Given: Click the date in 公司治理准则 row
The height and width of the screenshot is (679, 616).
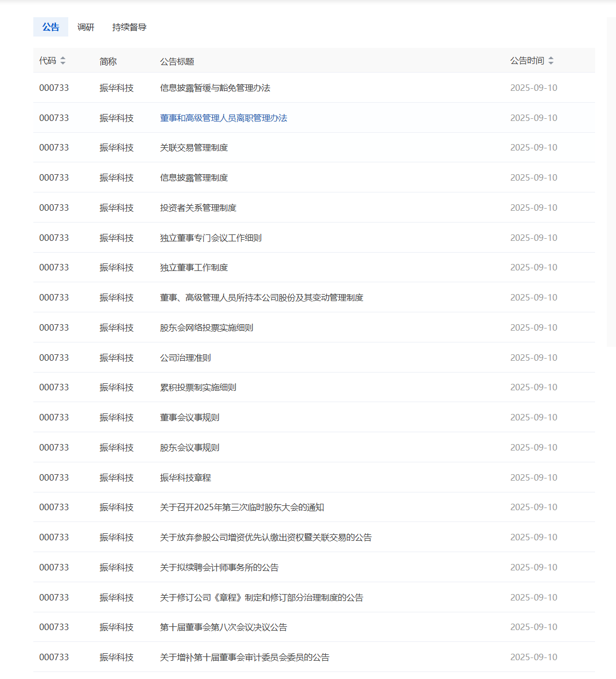Looking at the screenshot, I should click(534, 358).
